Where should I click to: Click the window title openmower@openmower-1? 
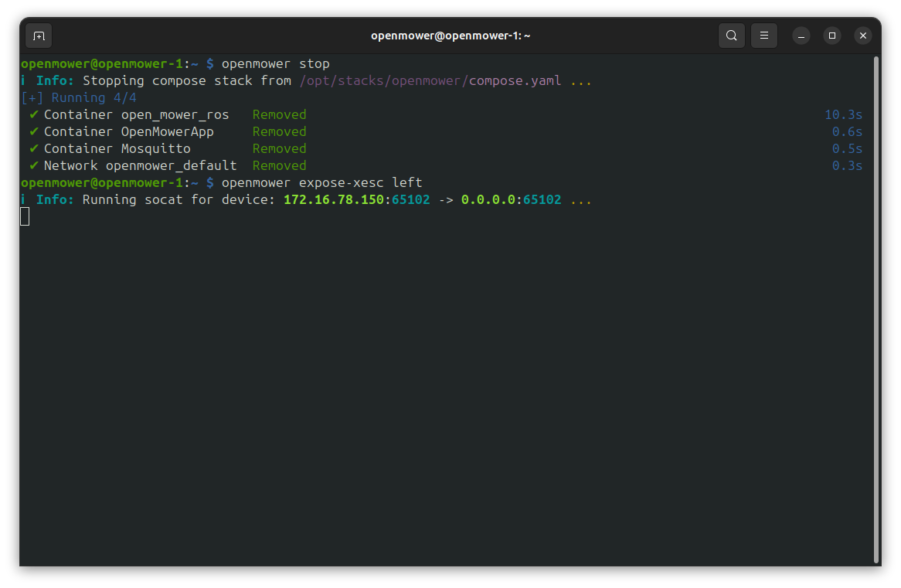coord(450,36)
